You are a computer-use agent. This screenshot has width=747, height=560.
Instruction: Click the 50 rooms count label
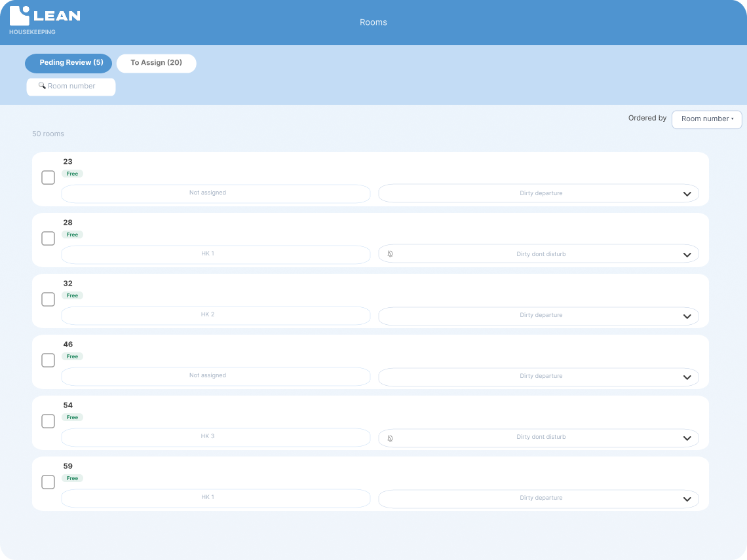coord(48,134)
